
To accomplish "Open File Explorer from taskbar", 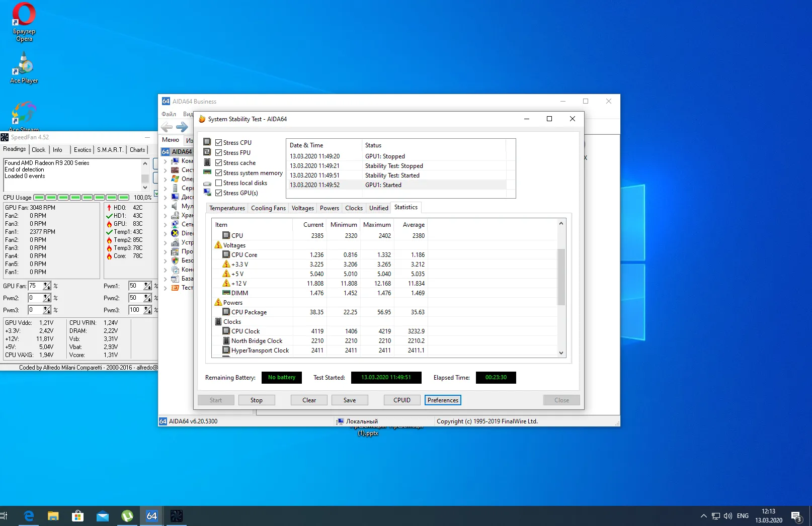I will pos(53,516).
